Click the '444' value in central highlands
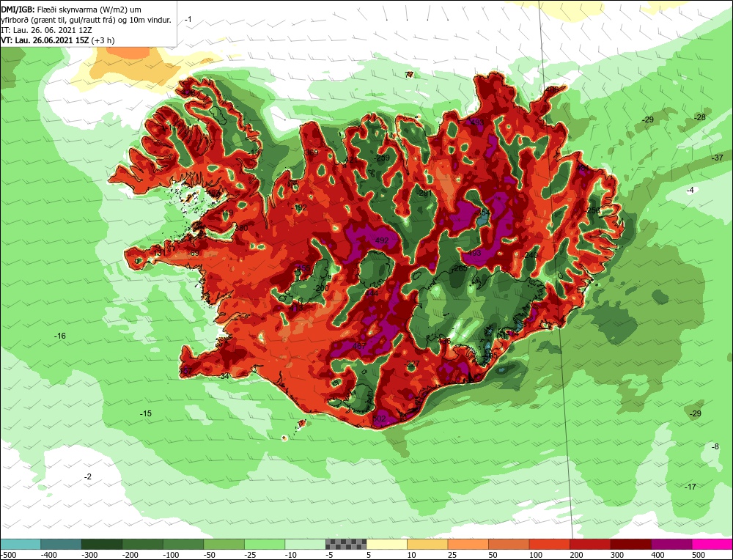 pos(372,293)
